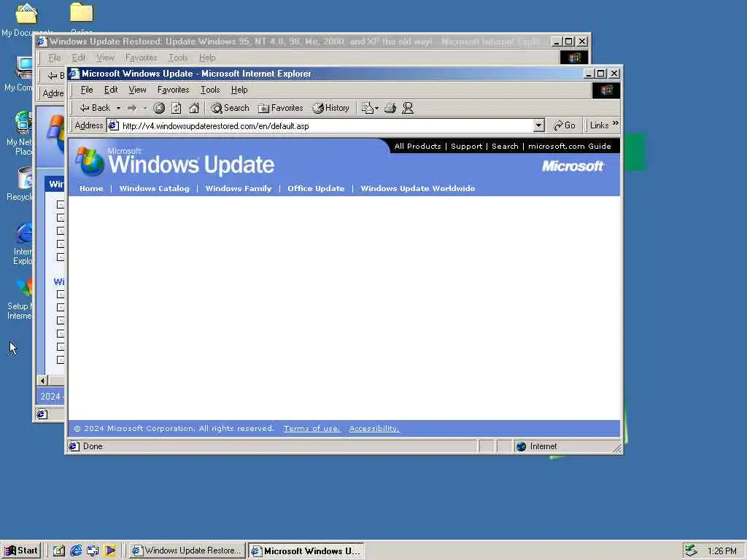The height and width of the screenshot is (560, 747).
Task: Refresh the page with Refresh icon
Action: pos(177,108)
